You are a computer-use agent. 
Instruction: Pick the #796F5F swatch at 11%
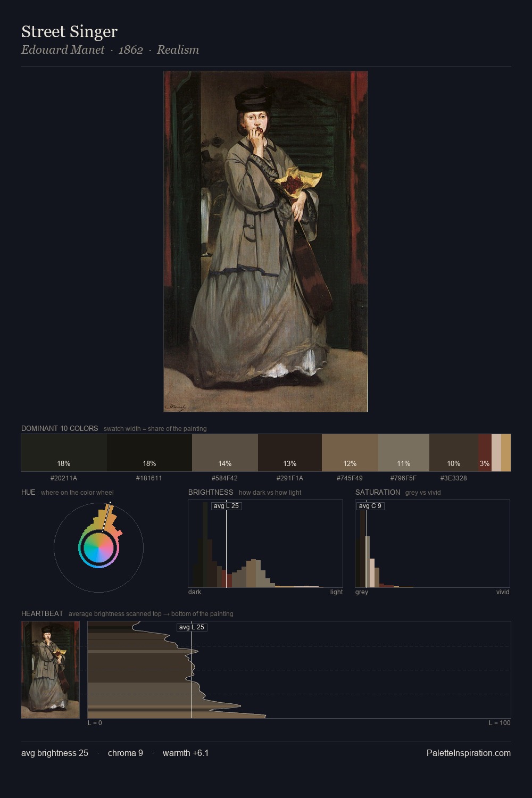coord(404,453)
